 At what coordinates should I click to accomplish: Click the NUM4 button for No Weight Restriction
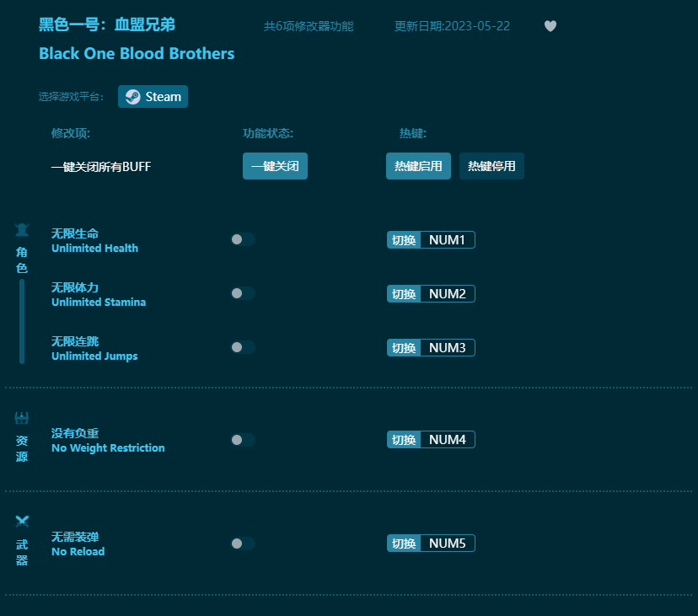click(448, 439)
